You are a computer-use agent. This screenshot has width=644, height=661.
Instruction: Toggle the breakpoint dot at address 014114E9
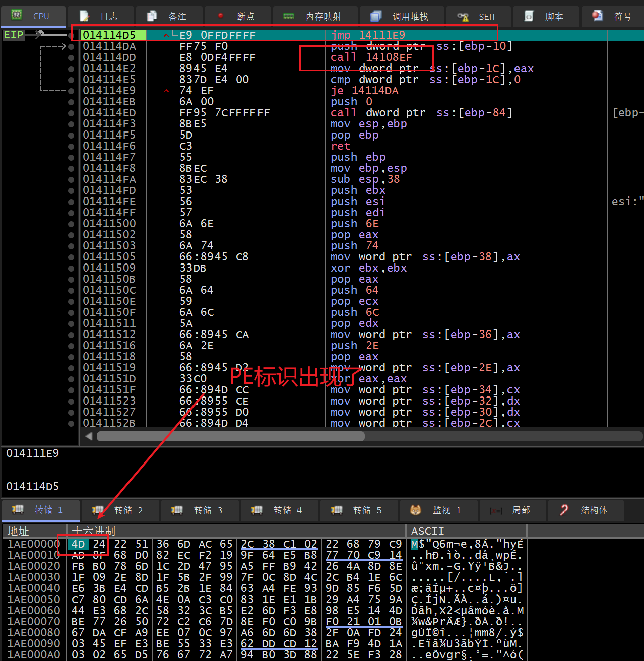71,91
